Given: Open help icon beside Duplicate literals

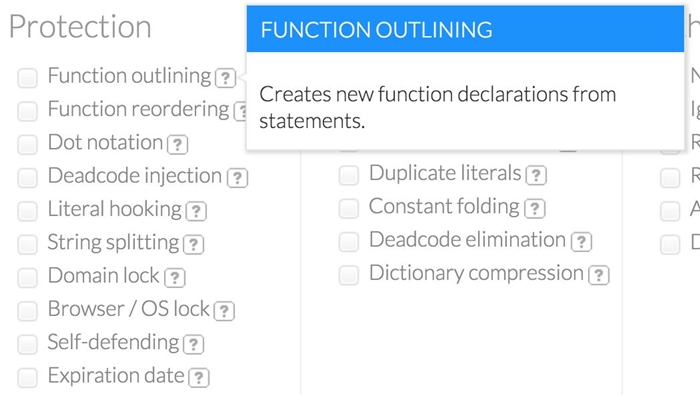Looking at the screenshot, I should tap(537, 175).
